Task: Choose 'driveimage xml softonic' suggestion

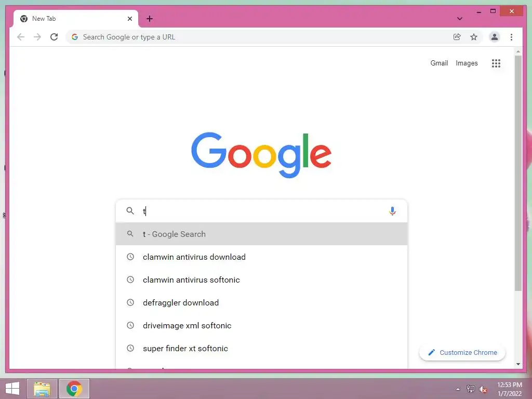Action: [262, 325]
